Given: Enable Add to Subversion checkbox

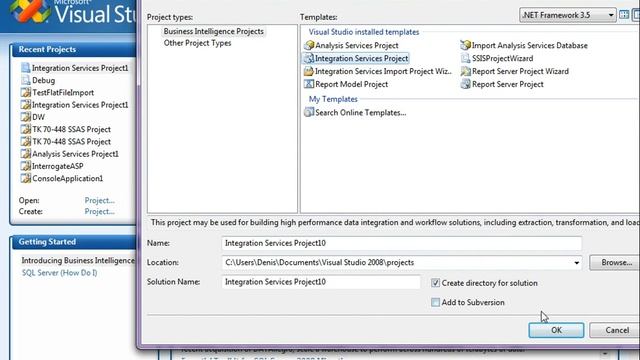Looking at the screenshot, I should click(436, 302).
